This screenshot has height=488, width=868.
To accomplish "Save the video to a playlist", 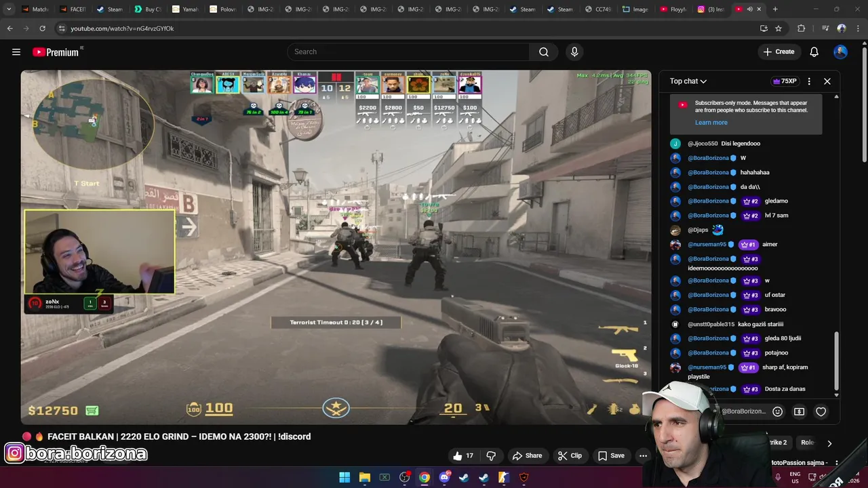I will tap(610, 455).
